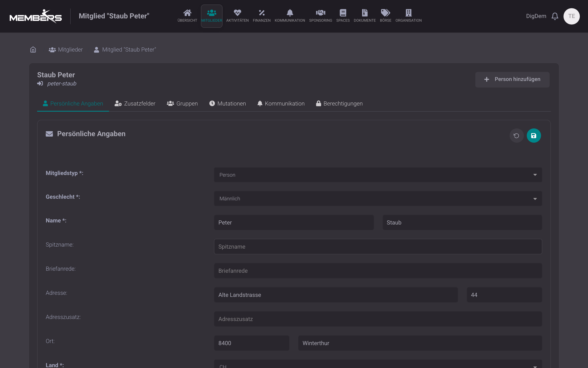Focus the Briefanrede input field
This screenshot has height=368, width=588.
pos(378,271)
